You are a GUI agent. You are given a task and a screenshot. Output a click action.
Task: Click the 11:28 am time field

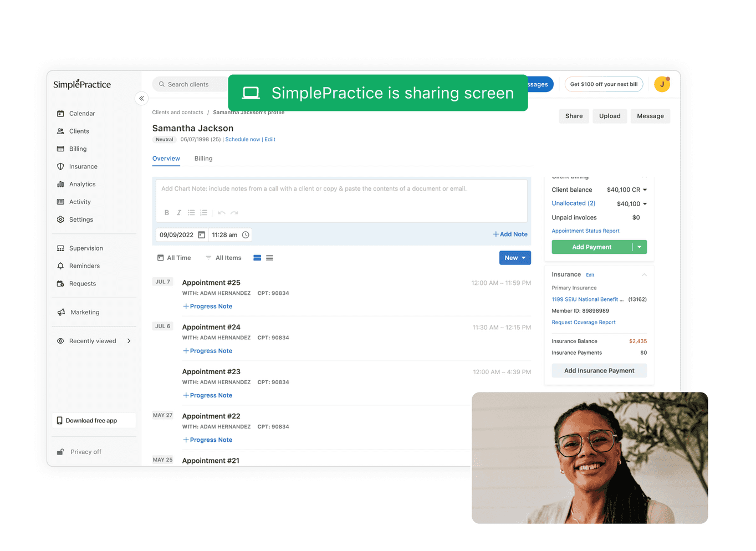click(230, 235)
